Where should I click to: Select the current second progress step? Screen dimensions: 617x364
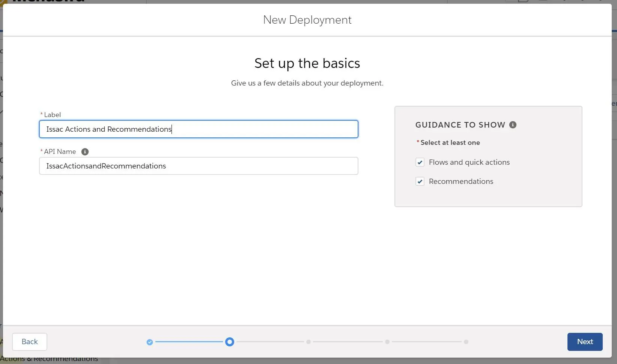click(x=230, y=342)
